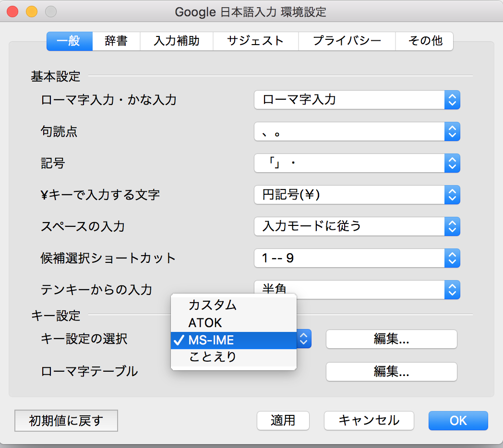Confirm settings with OK button
Viewport: 503px width, 448px height.
[458, 421]
